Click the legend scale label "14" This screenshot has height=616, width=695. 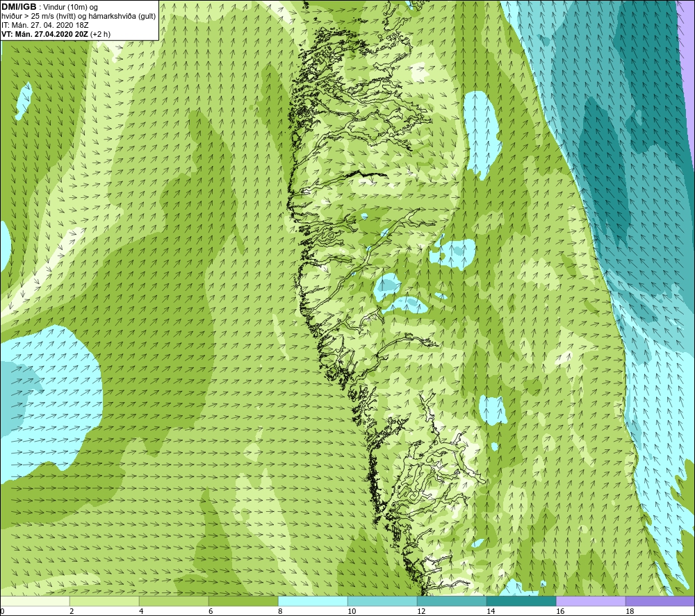click(491, 612)
